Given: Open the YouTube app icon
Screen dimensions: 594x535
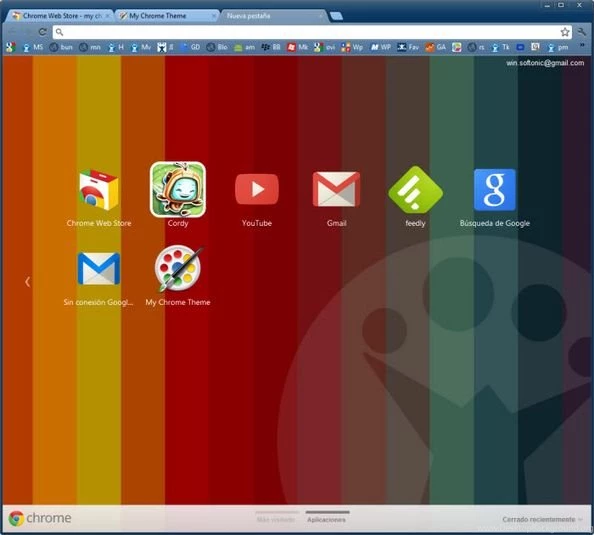Looking at the screenshot, I should click(x=257, y=189).
